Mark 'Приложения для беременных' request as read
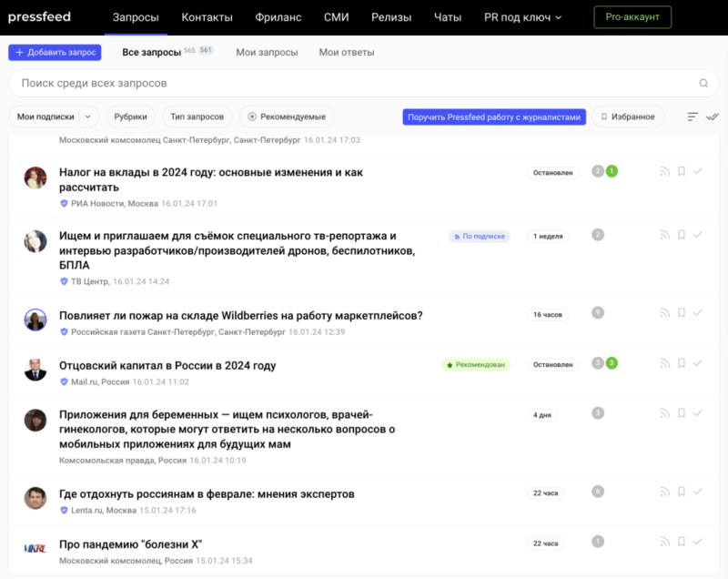This screenshot has height=579, width=728. coord(697,413)
